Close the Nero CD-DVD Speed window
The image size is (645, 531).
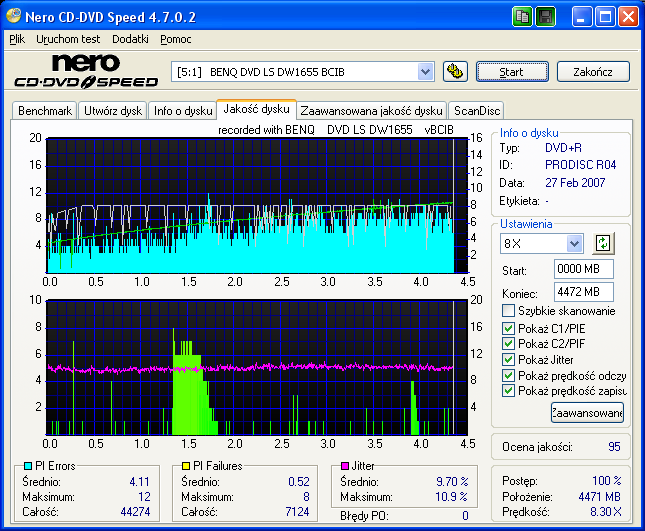coord(629,17)
